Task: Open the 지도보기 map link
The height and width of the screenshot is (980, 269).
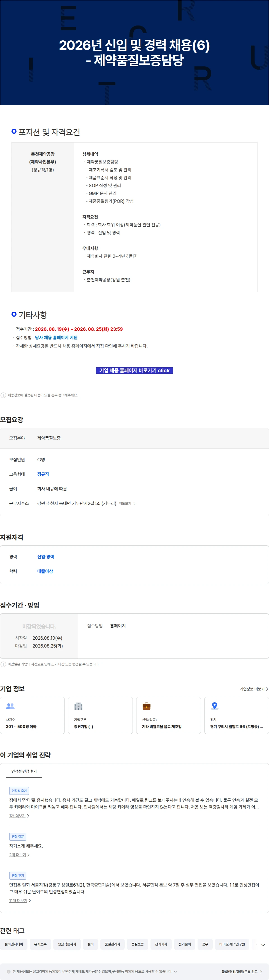Action: pos(125,503)
